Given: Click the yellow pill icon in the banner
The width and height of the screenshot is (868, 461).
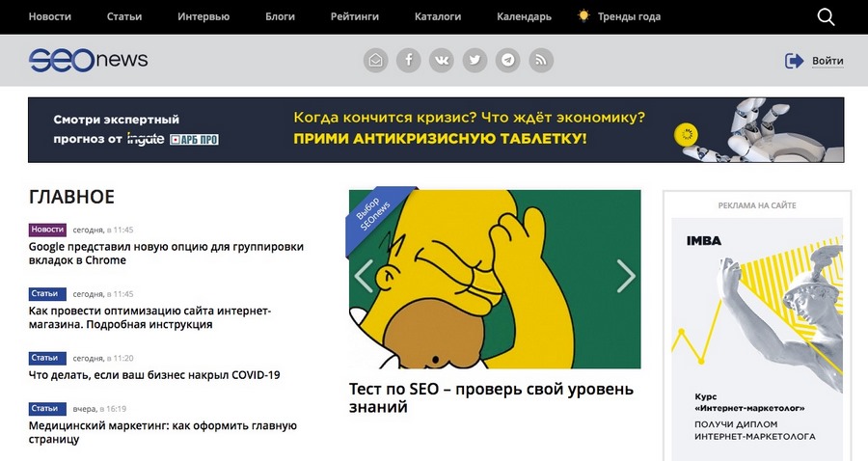Looking at the screenshot, I should coord(686,134).
